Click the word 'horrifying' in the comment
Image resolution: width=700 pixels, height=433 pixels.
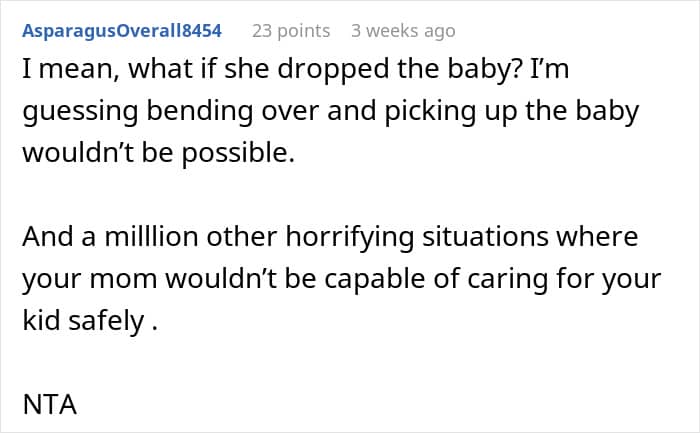click(x=350, y=237)
